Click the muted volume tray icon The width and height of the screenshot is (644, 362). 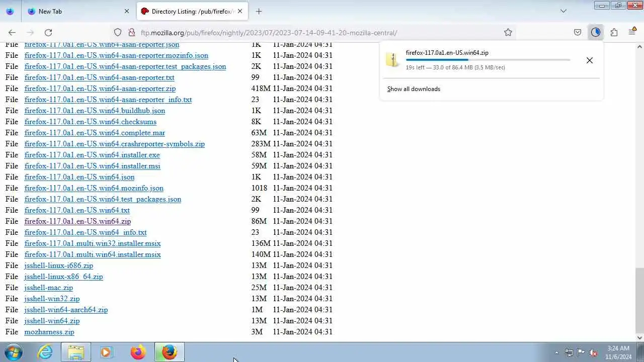pos(594,352)
